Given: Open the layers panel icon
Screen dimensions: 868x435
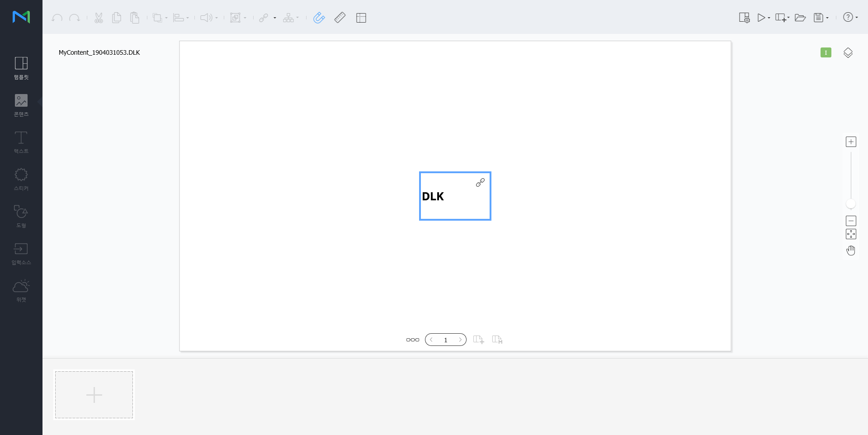Looking at the screenshot, I should click(848, 53).
